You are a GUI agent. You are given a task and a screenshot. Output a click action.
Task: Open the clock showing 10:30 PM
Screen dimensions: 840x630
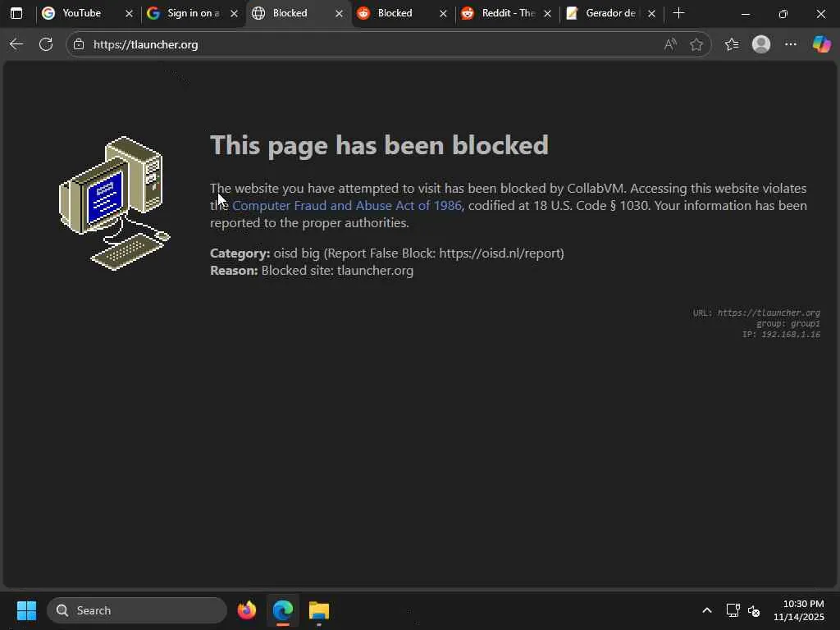[x=799, y=610]
